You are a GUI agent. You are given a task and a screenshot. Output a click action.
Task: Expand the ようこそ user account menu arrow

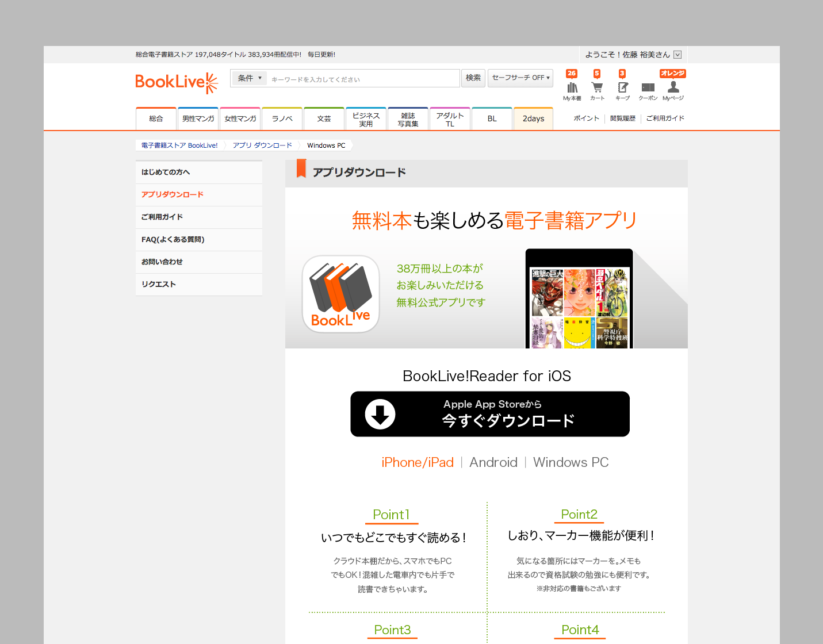(x=677, y=55)
